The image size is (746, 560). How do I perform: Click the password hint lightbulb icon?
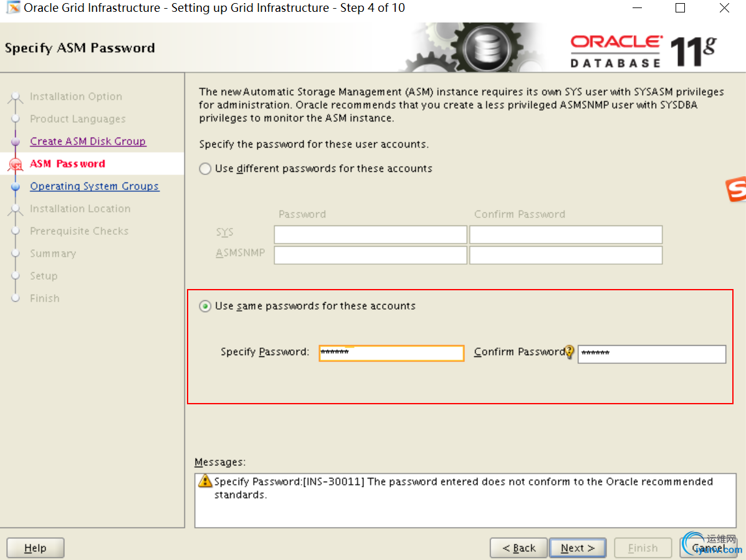[569, 352]
